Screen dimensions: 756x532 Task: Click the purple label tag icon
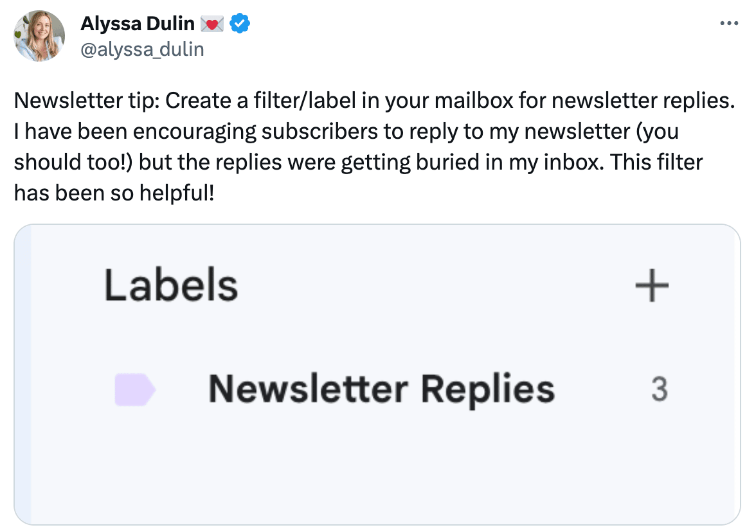coord(135,389)
